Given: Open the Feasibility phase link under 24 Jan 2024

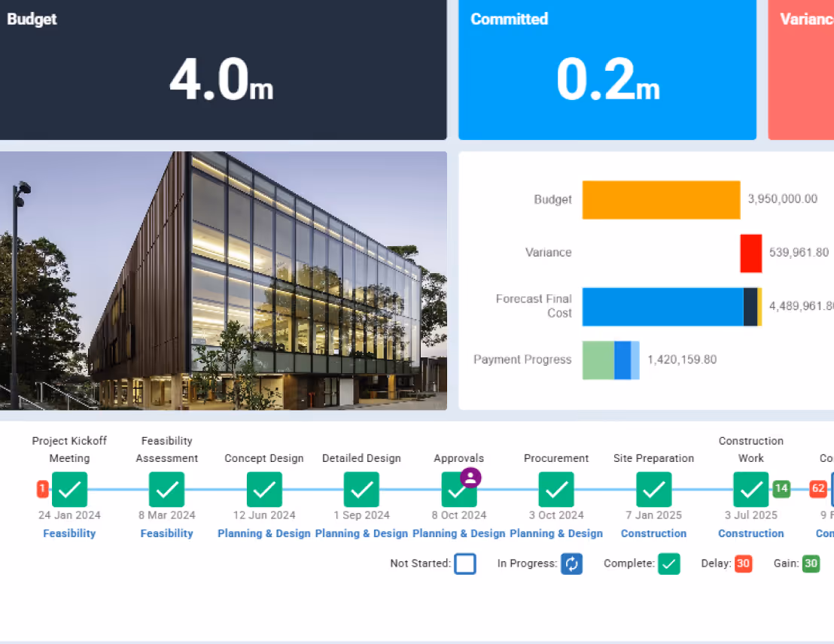Looking at the screenshot, I should coord(69,533).
